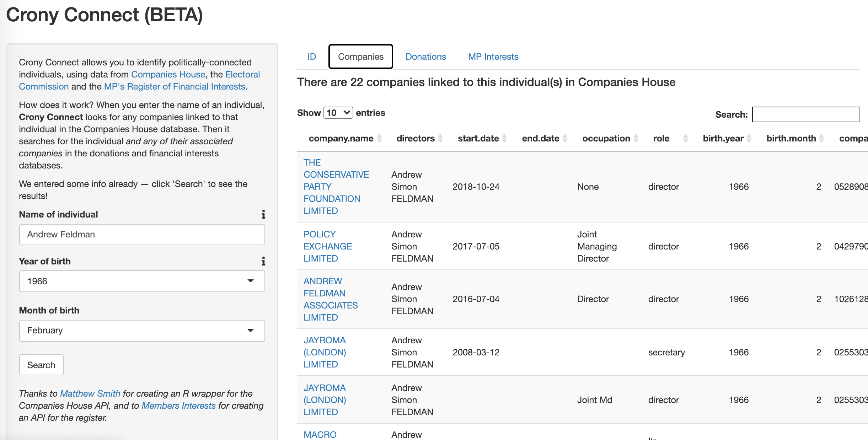Open the Electoral Commission link
Screen dimensions: 868x440
pyautogui.click(x=139, y=80)
